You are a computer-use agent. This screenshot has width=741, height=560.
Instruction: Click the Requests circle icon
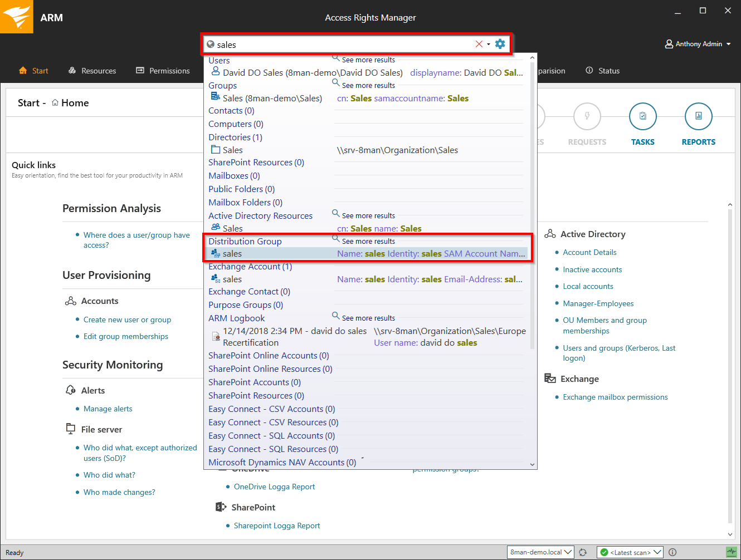pos(587,116)
